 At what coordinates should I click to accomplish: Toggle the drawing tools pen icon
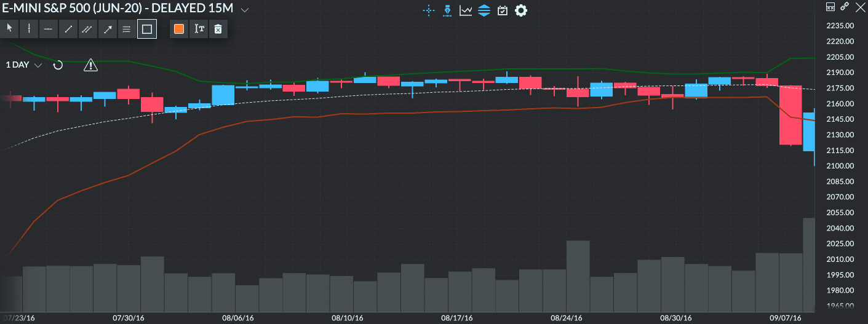(x=447, y=10)
